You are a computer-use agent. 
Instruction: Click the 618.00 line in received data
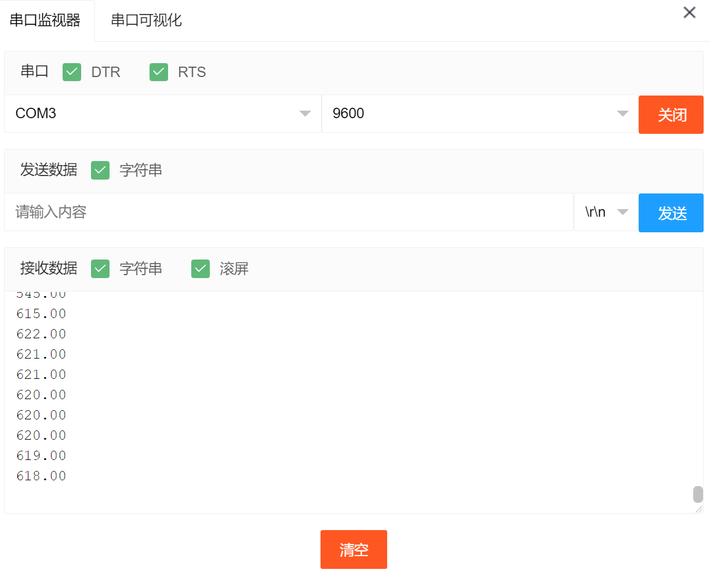[x=41, y=476]
